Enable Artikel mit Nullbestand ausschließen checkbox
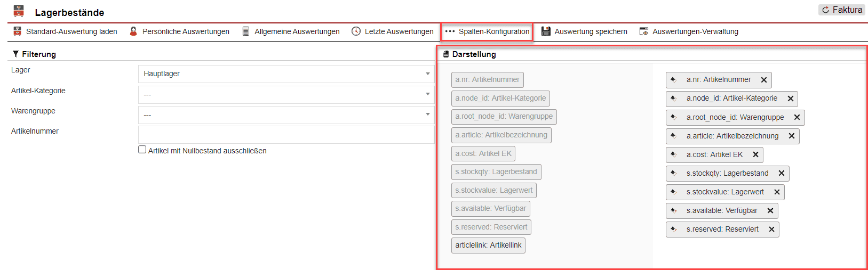The image size is (868, 270). [142, 150]
